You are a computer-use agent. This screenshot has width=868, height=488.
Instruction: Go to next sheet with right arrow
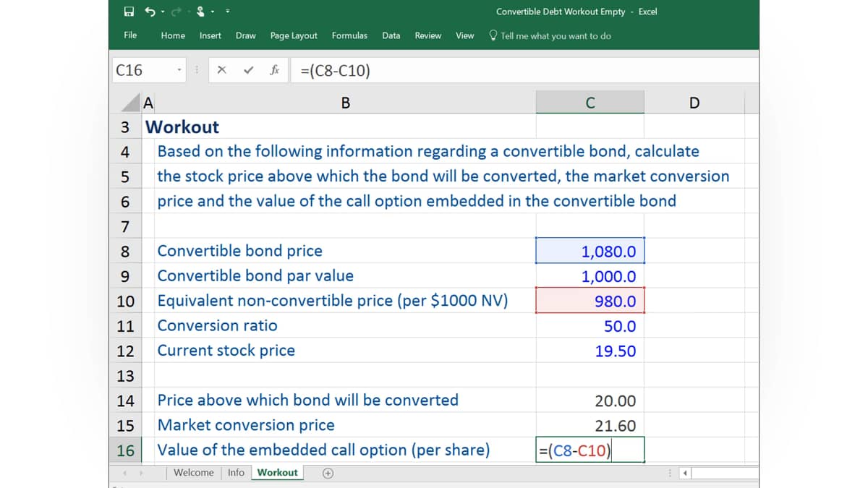click(x=140, y=474)
